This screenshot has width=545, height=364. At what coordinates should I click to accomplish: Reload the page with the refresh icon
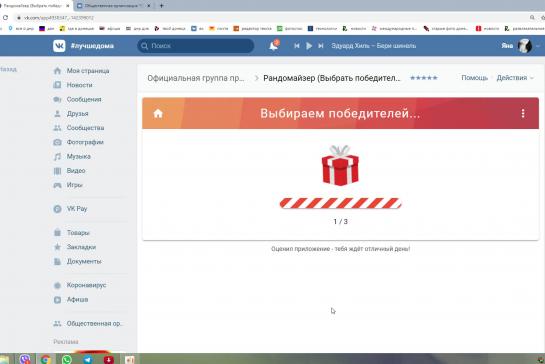coord(5,17)
